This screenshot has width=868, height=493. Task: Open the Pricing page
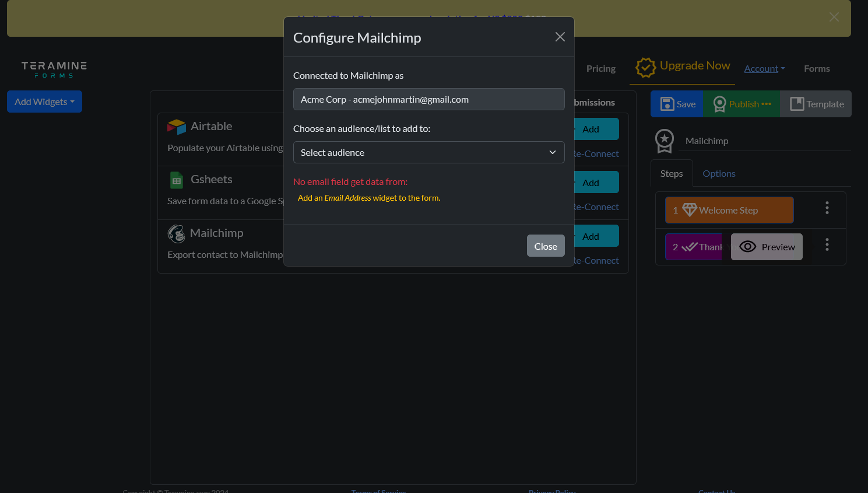600,68
